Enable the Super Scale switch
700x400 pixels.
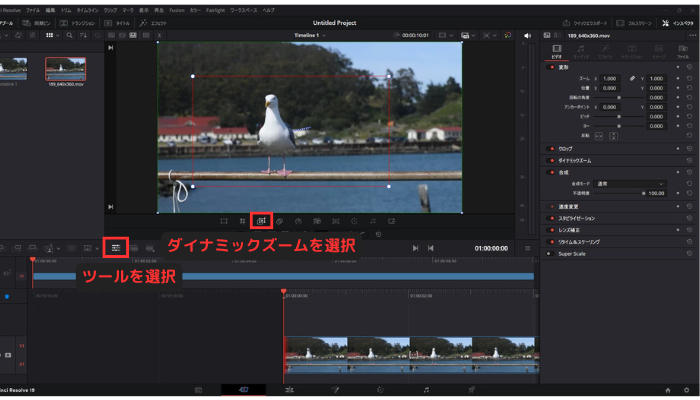550,254
